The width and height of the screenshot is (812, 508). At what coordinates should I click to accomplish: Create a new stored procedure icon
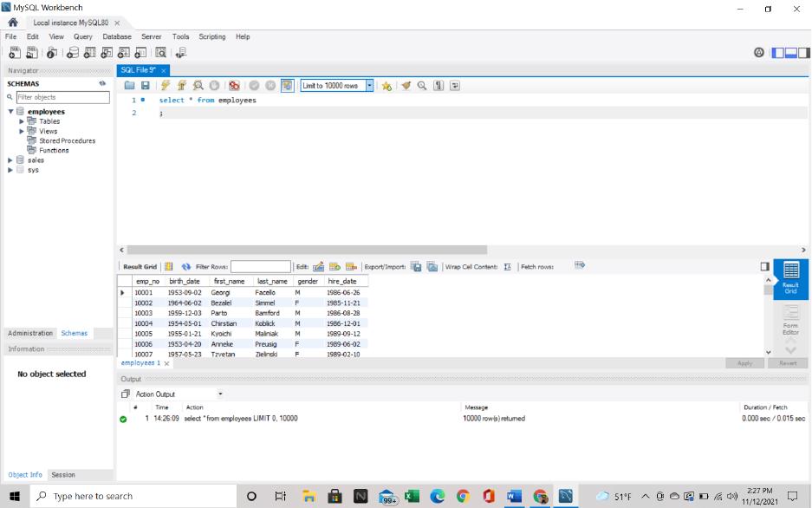click(123, 52)
